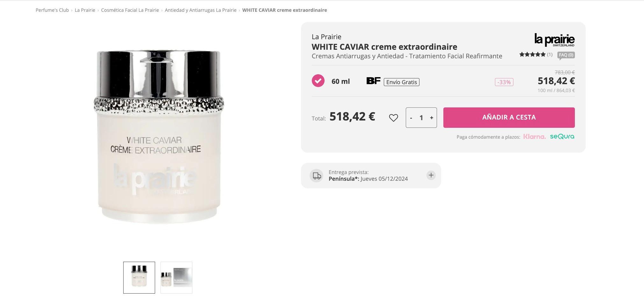Click the seQura payment logo
Image resolution: width=644 pixels, height=306 pixels.
562,136
